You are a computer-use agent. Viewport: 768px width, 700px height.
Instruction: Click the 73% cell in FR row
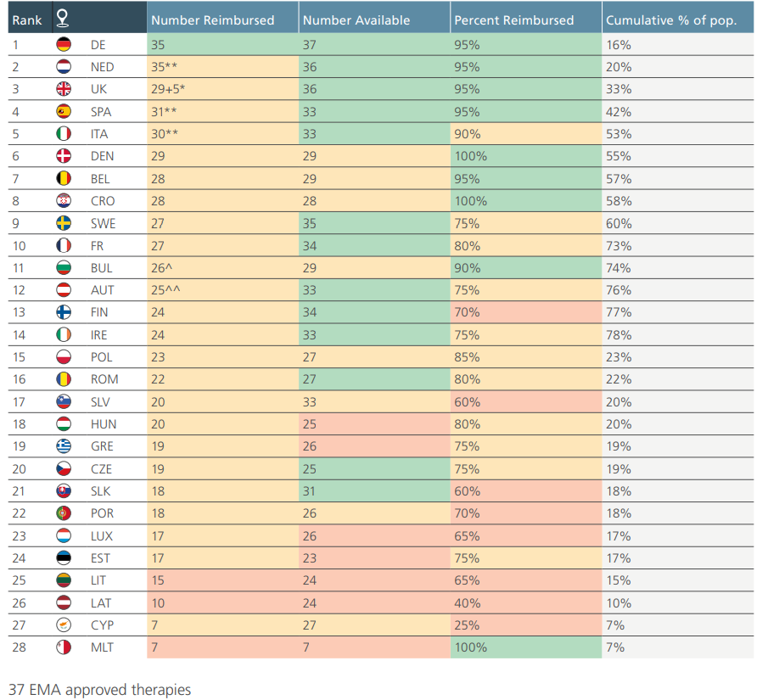(x=678, y=245)
